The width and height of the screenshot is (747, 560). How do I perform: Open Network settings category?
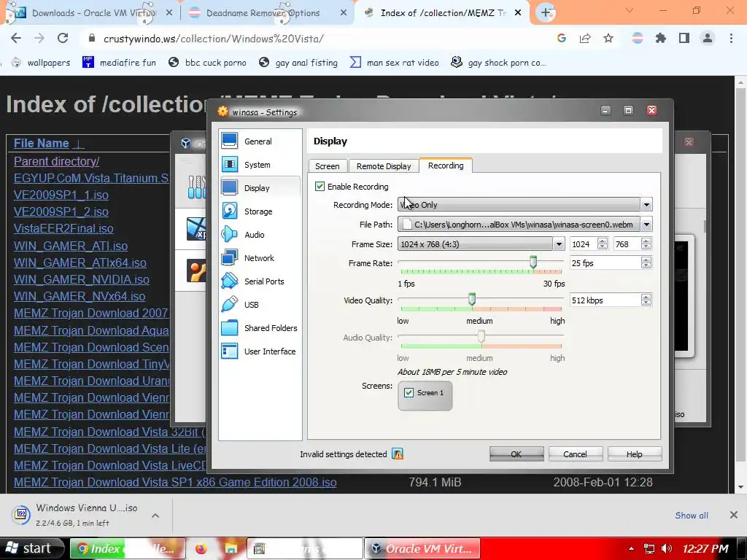[260, 258]
